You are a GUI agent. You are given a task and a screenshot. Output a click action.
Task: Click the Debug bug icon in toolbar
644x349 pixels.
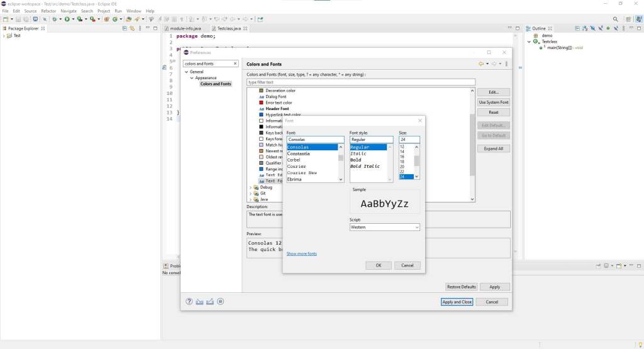tap(54, 19)
